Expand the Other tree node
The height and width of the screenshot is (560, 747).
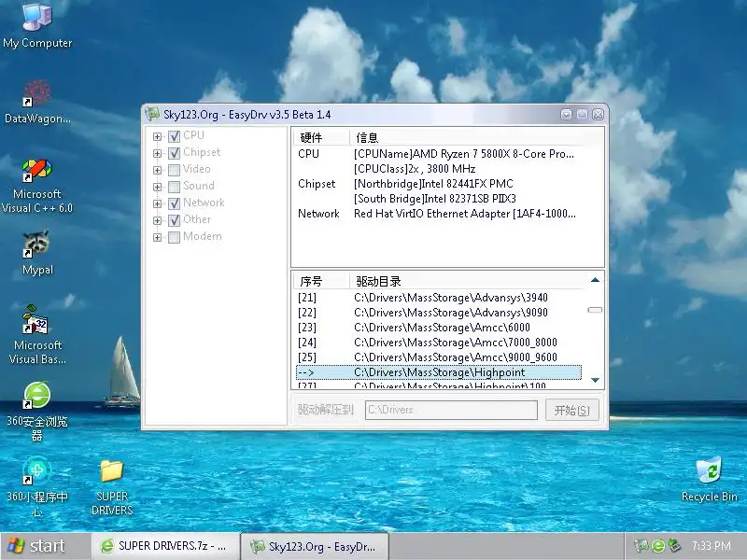point(157,220)
